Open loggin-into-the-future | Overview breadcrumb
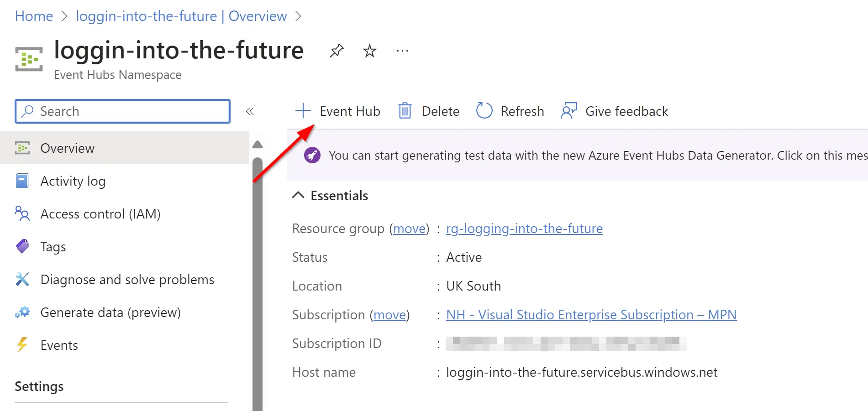 (181, 16)
